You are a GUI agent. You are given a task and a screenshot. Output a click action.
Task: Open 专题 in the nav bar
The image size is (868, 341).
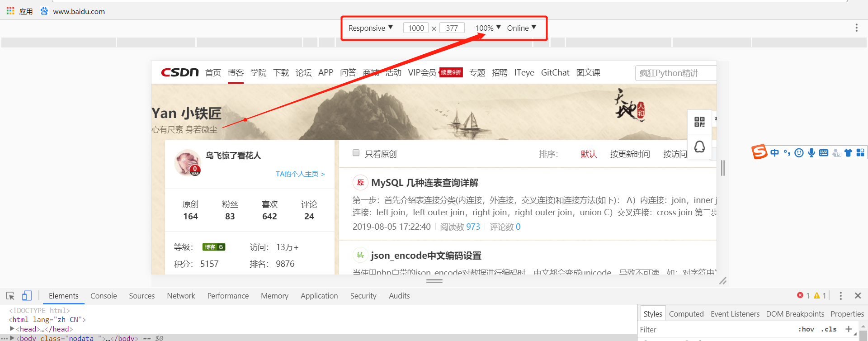pos(477,73)
